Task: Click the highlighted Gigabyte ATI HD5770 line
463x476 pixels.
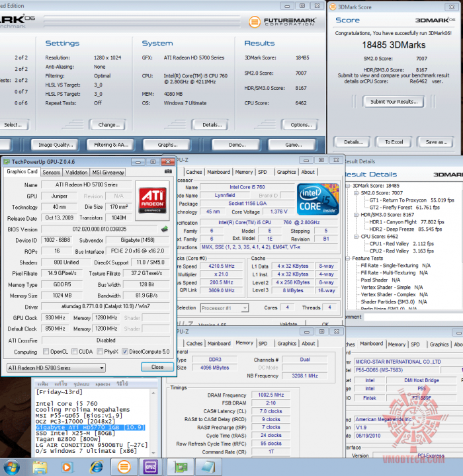Action: (90, 428)
